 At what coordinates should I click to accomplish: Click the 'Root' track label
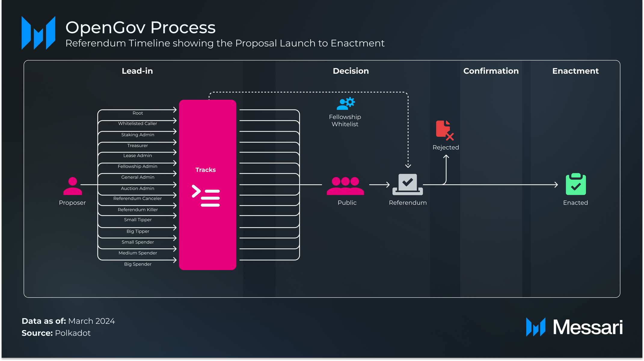point(138,113)
